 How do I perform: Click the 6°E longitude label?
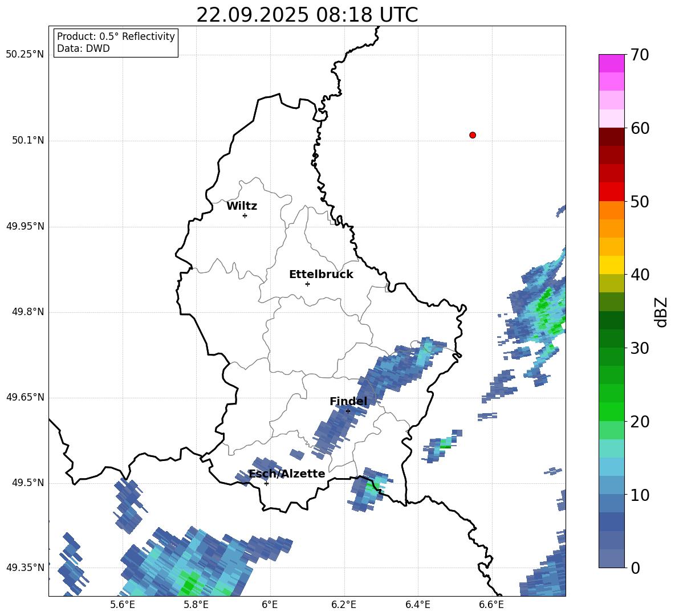point(270,605)
